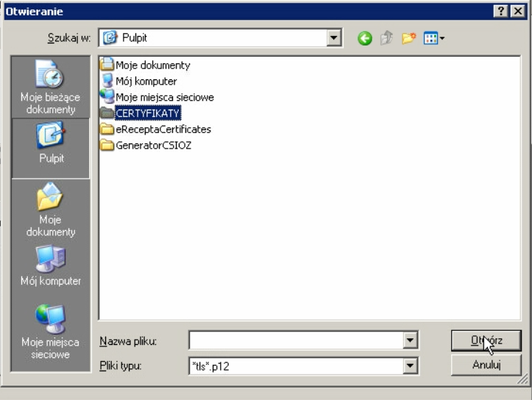
Task: Click into the Nazwa pliku text field
Action: (x=296, y=340)
